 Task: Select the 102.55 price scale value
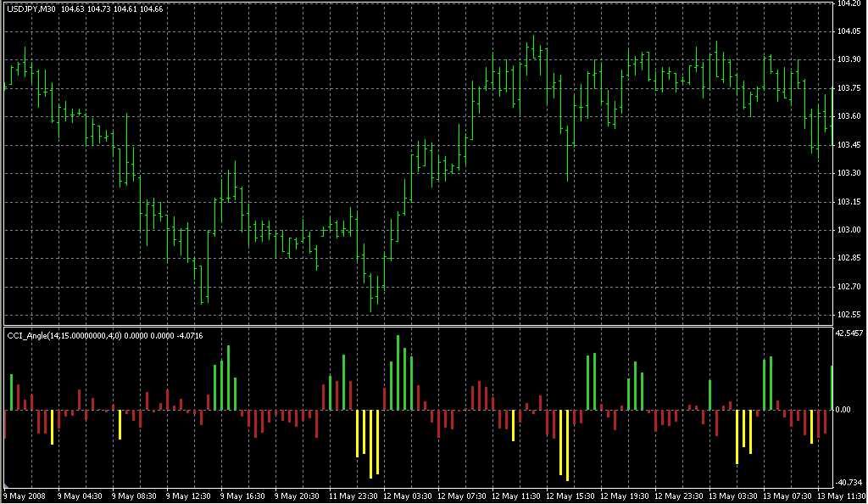tap(849, 315)
